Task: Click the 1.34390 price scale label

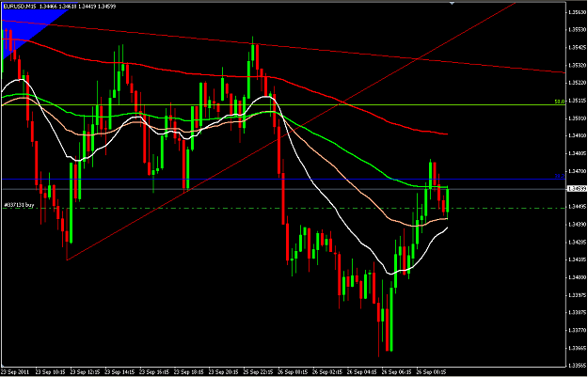Action: pos(577,224)
